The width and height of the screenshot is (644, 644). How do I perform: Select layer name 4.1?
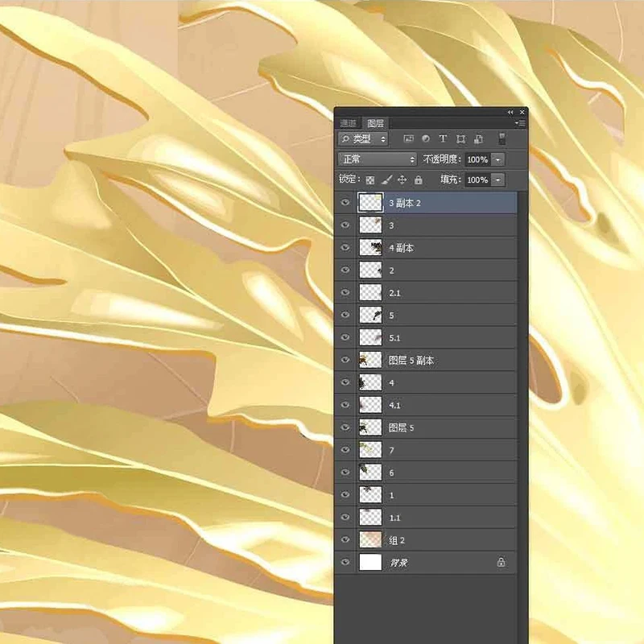point(394,406)
